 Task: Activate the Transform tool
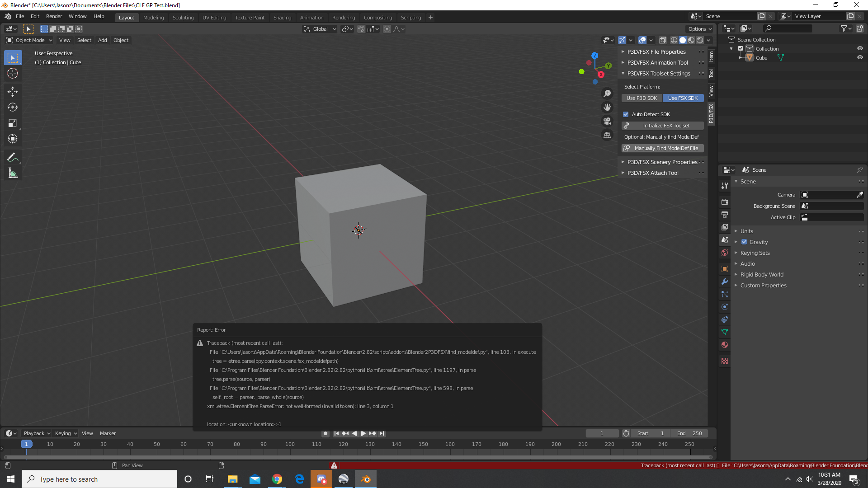tap(13, 139)
